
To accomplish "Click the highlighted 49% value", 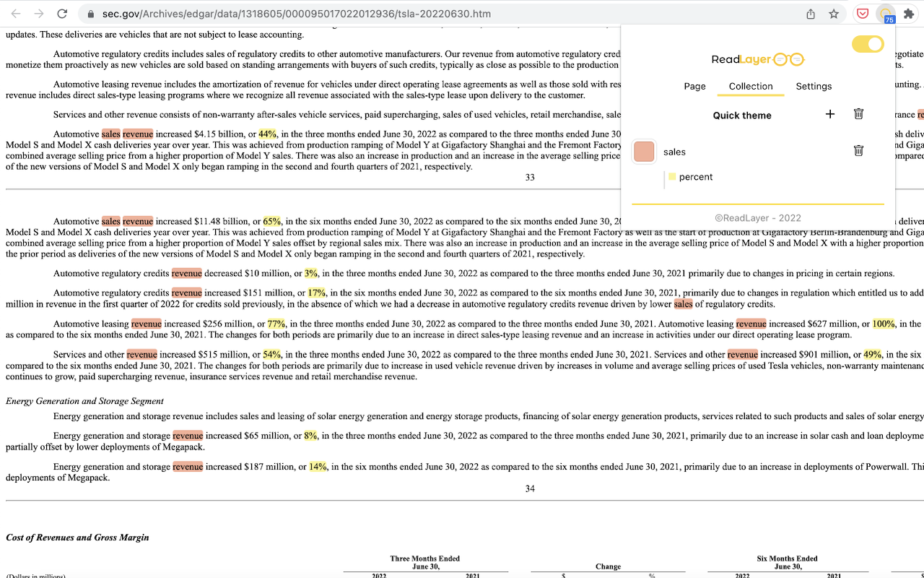I will pyautogui.click(x=872, y=355).
